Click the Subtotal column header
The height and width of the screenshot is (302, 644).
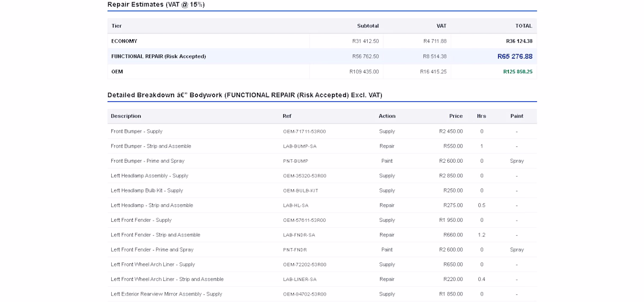pos(368,26)
